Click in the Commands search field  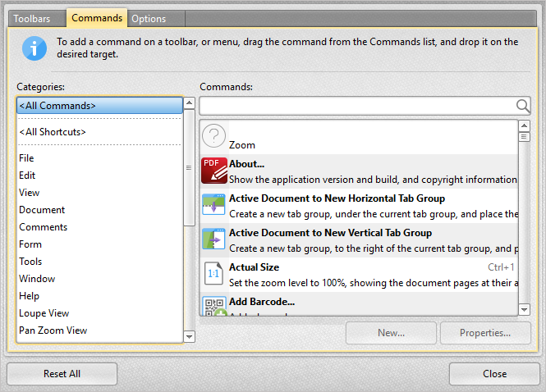pos(357,106)
